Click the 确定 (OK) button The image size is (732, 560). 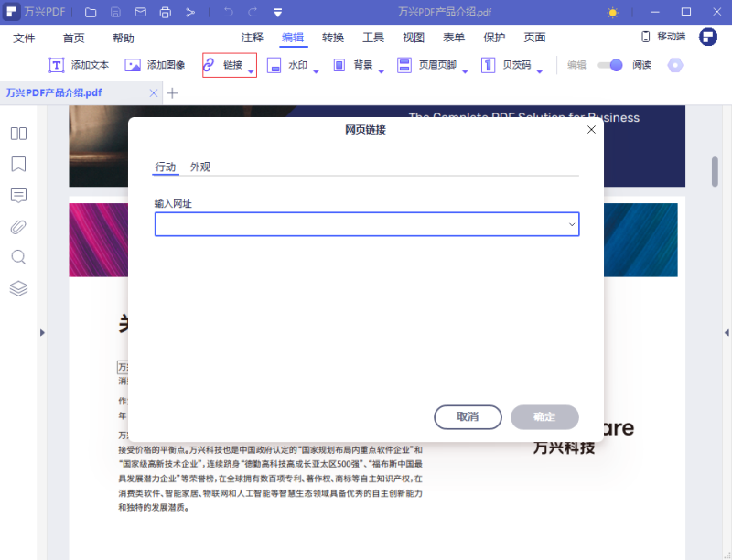tap(544, 417)
